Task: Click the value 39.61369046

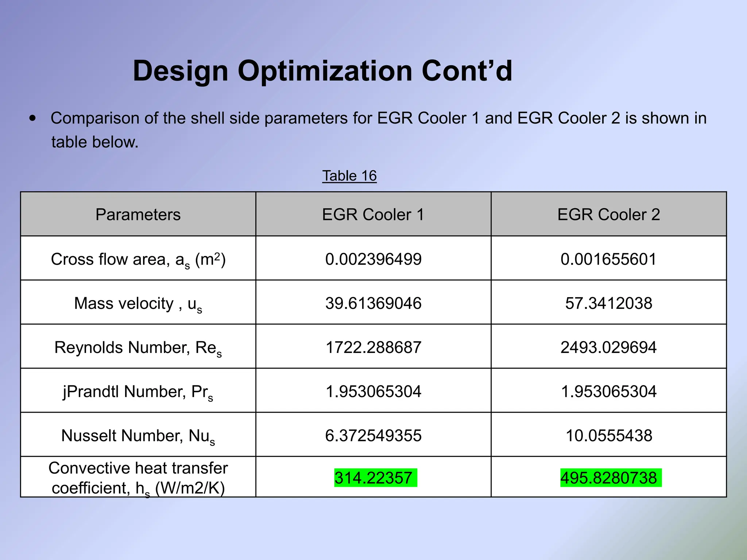Action: [373, 303]
